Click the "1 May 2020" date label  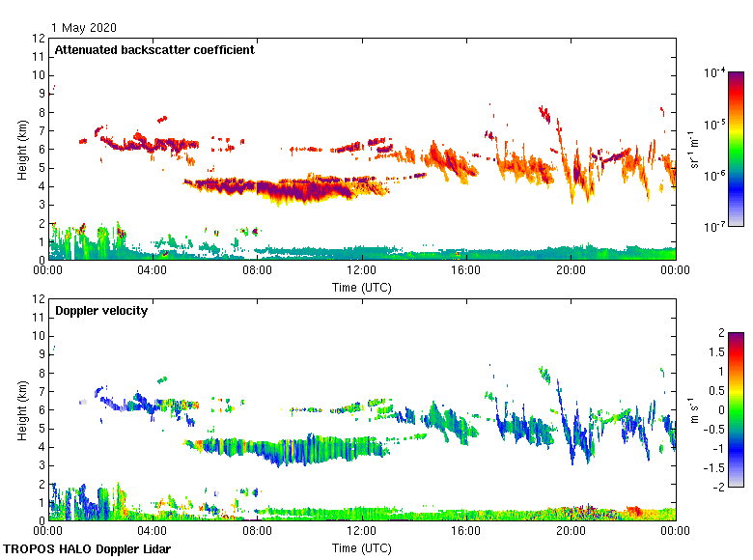coord(86,28)
